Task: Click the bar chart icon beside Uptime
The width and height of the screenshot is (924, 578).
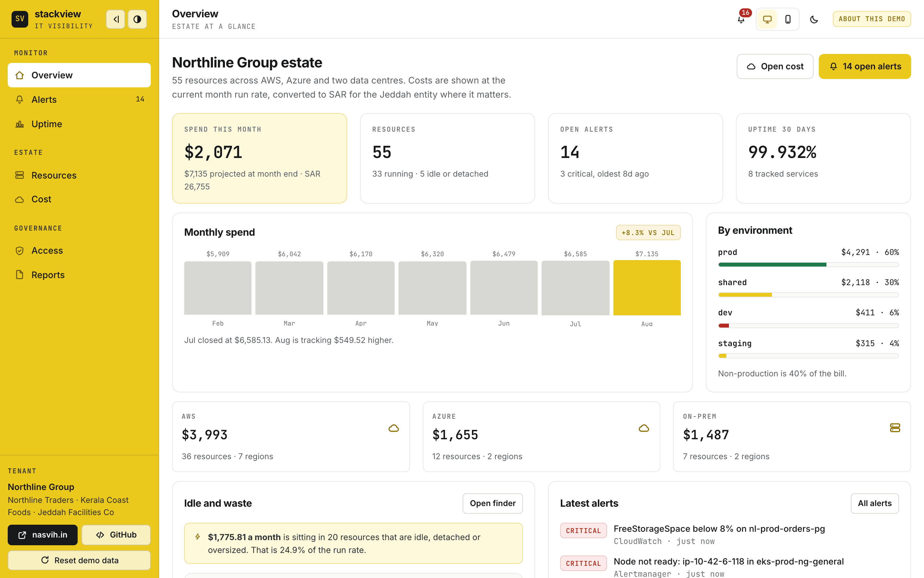Action: pos(20,124)
